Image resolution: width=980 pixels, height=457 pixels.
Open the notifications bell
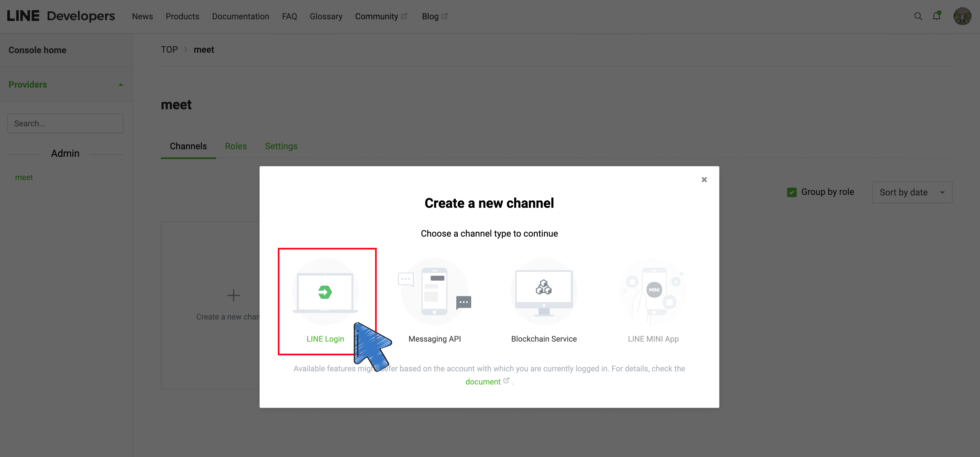pos(937,16)
